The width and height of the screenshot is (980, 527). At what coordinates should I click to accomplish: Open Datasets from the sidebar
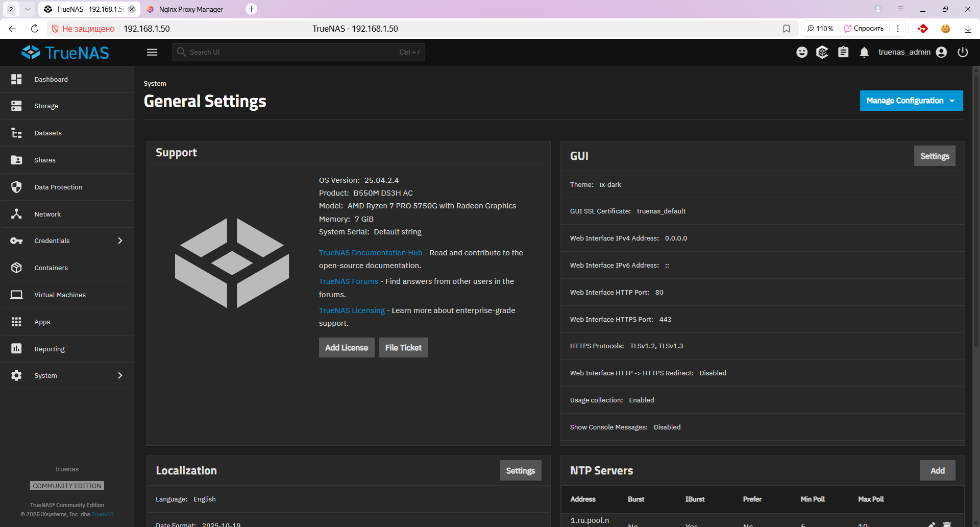tap(48, 133)
